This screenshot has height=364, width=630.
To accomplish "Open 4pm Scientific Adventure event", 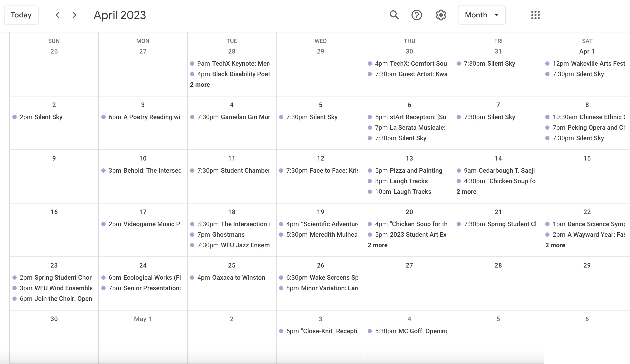I will (319, 224).
